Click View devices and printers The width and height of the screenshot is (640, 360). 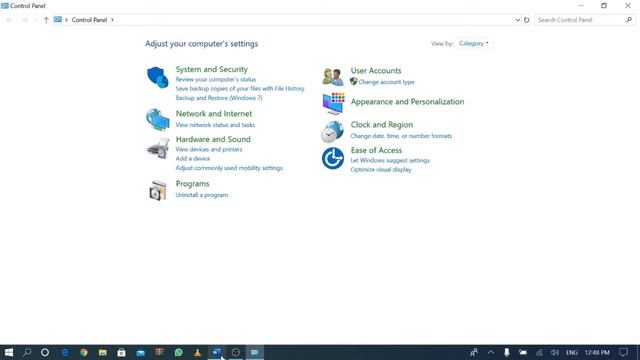(x=209, y=149)
